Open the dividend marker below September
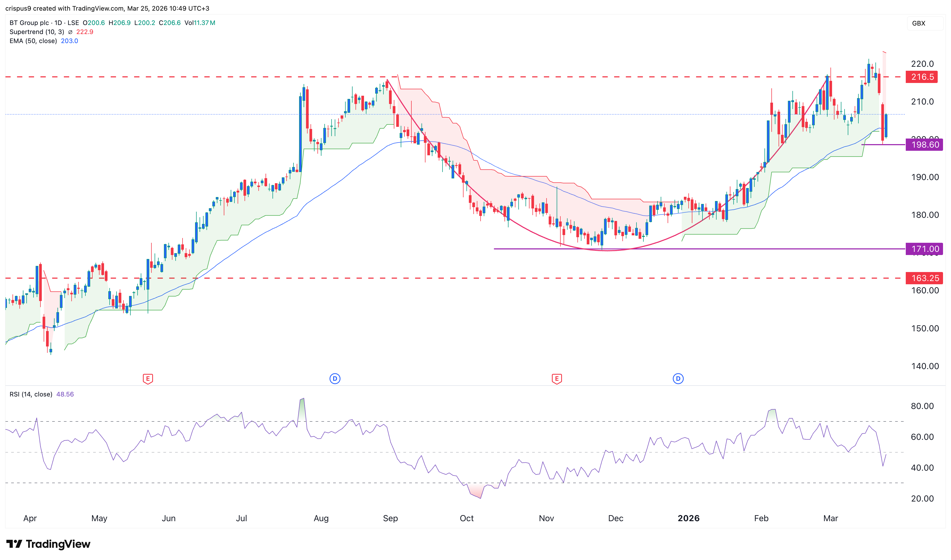This screenshot has height=560, width=951. [x=334, y=379]
